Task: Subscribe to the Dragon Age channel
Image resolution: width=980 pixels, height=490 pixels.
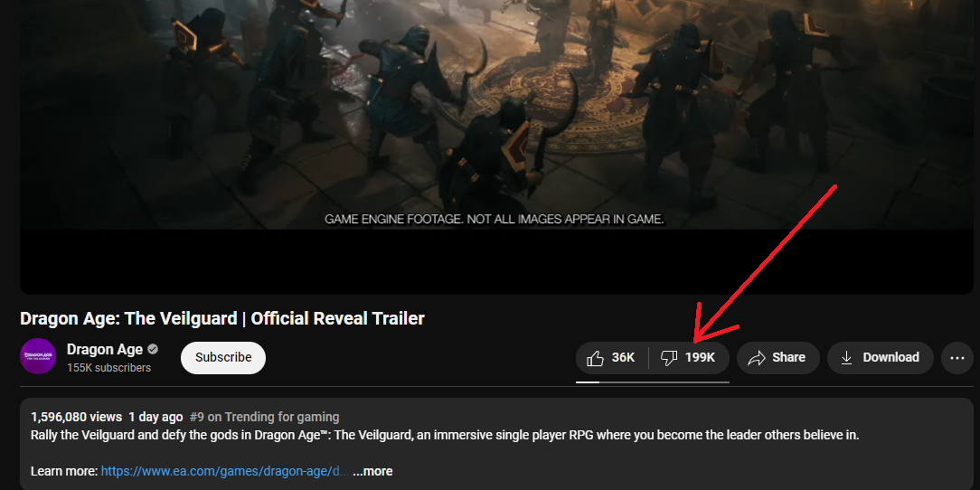Action: [x=223, y=357]
